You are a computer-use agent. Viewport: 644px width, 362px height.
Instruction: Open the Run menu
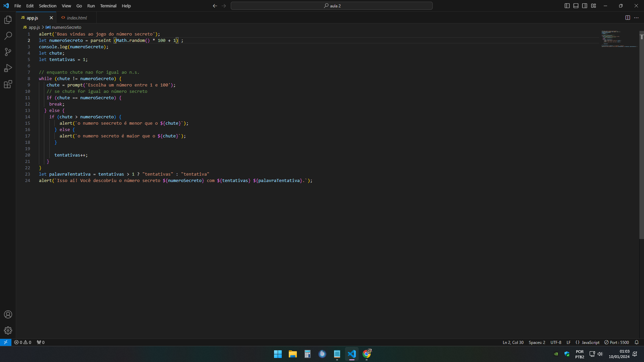click(x=91, y=6)
